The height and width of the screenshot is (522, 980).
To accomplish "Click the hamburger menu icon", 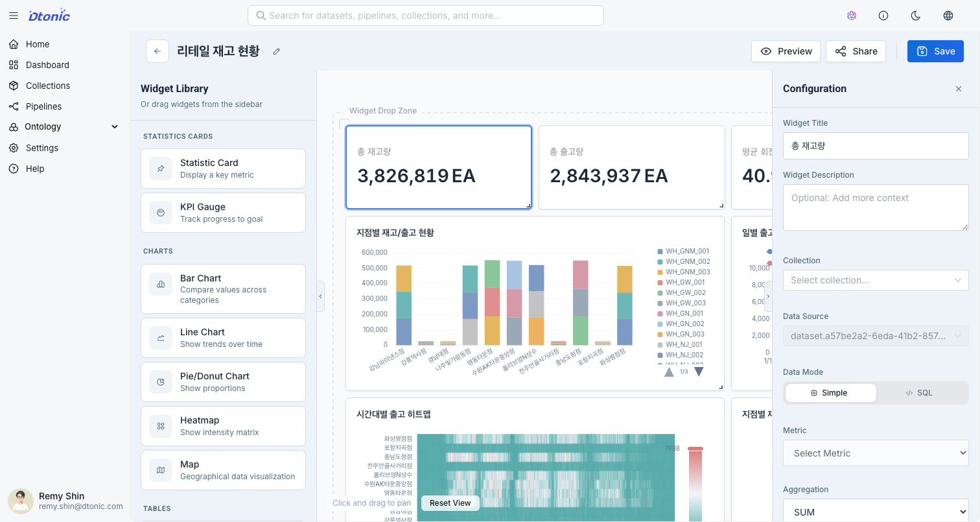I will coord(14,16).
